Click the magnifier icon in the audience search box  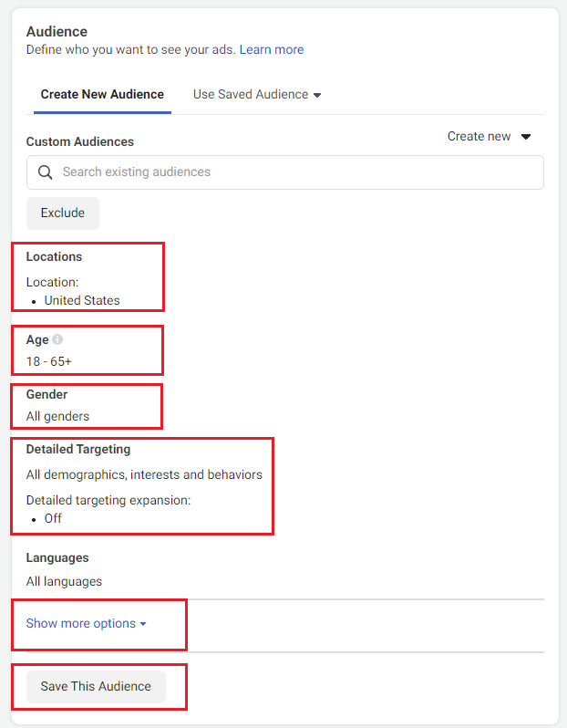45,172
